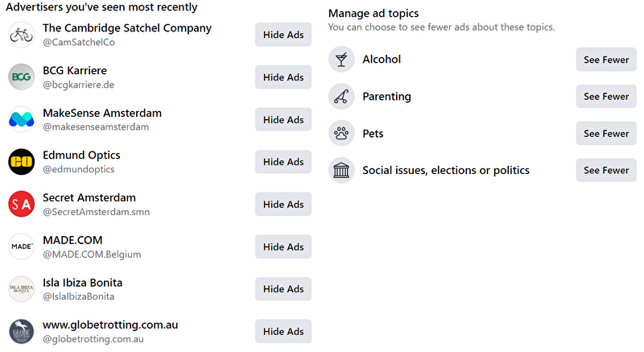Click the Isla Ibiza Bonita logo
The width and height of the screenshot is (644, 352).
[21, 289]
